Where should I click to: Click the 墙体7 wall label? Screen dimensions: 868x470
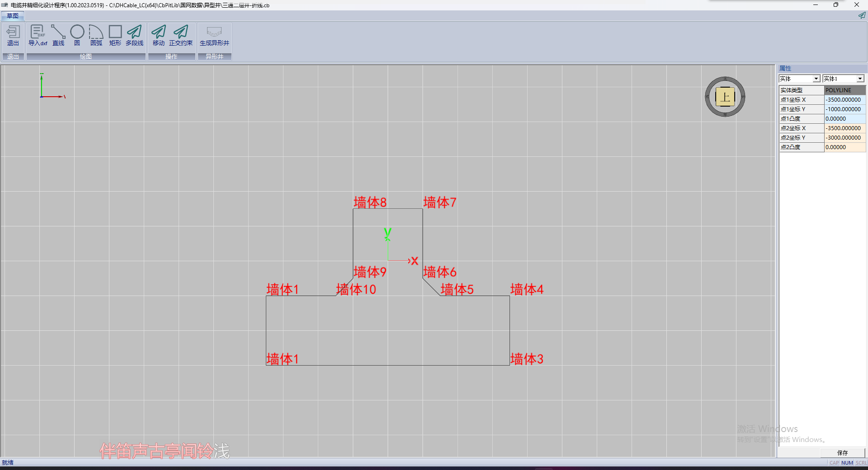click(x=439, y=202)
